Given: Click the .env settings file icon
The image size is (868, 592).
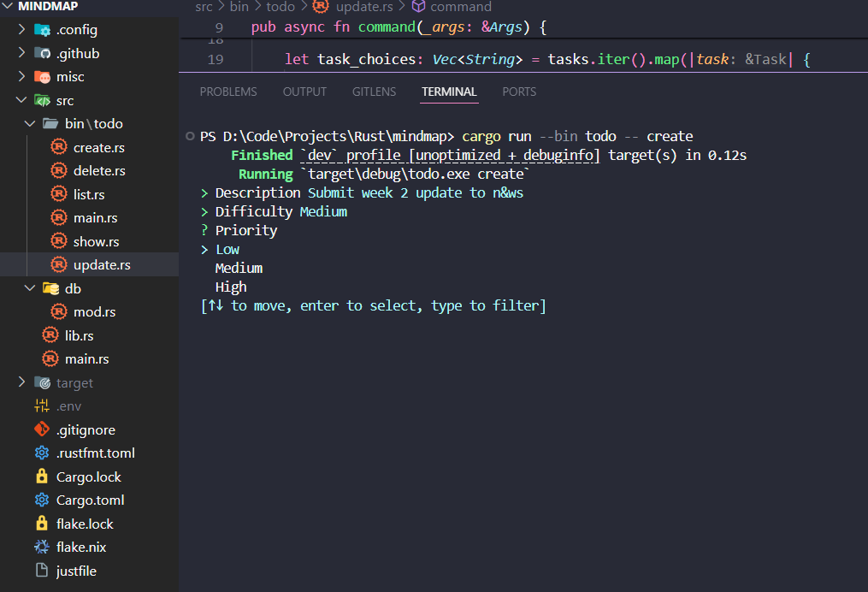Looking at the screenshot, I should (42, 406).
